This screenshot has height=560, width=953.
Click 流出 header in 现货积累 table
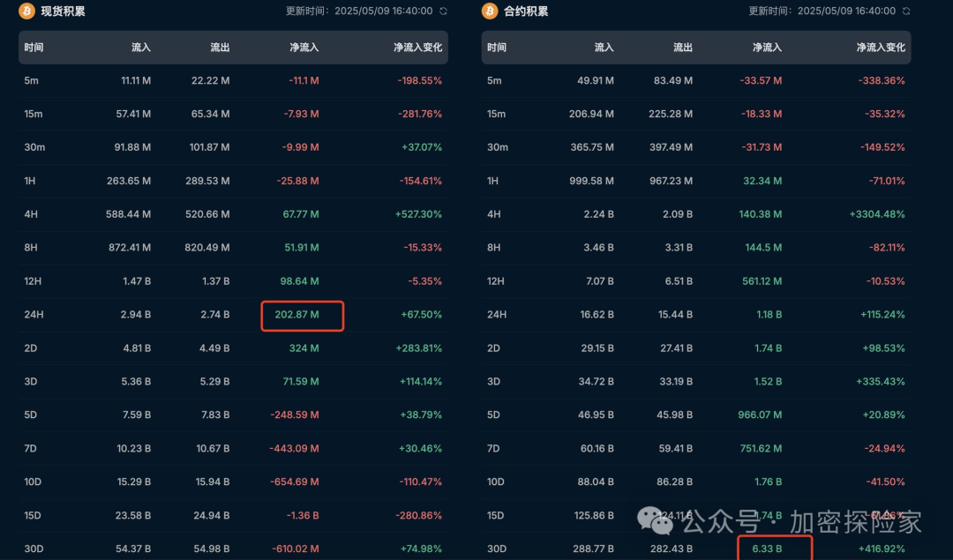tap(220, 48)
